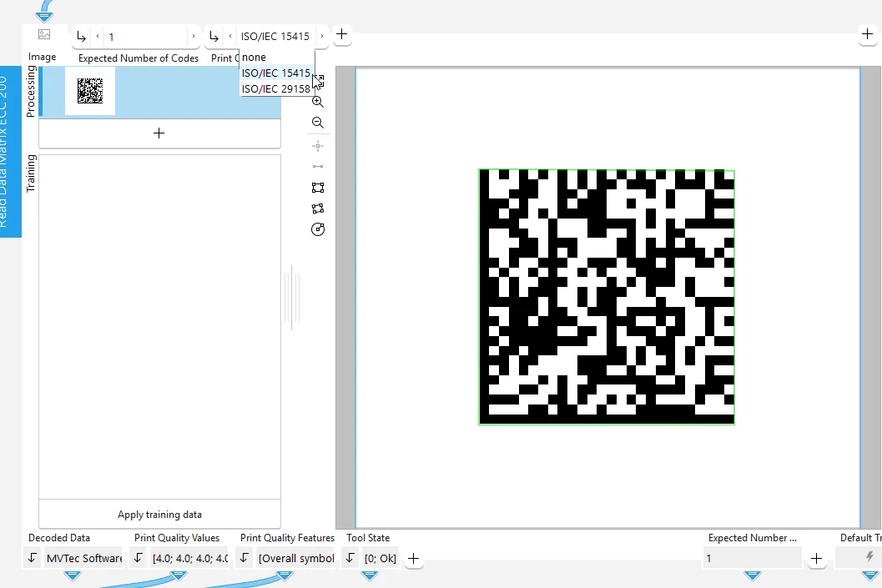
Task: Click the link arrow beside Decoded Data
Action: [x=33, y=558]
